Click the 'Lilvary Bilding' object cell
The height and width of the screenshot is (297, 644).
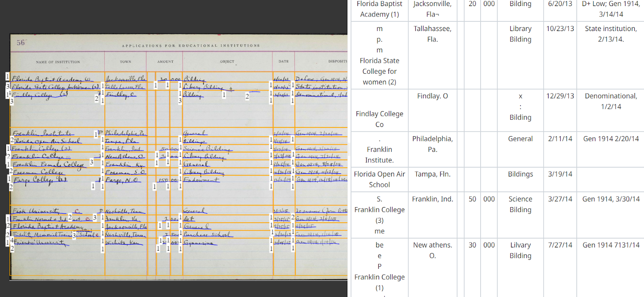(520, 250)
